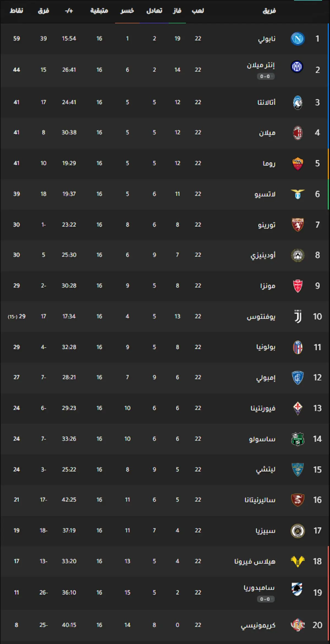Select the Atalanta team badge
Image resolution: width=330 pixels, height=644 pixels.
pos(298,102)
